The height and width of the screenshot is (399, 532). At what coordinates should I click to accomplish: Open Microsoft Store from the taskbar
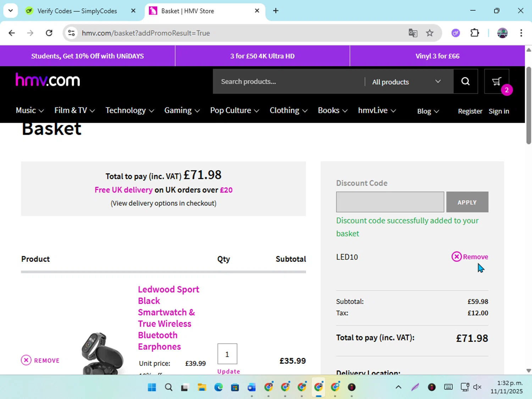[x=235, y=387]
